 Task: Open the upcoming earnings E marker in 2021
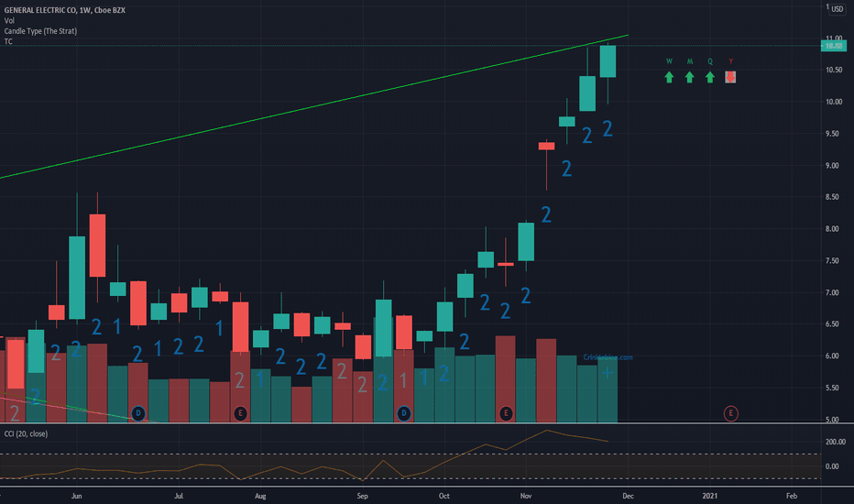tap(730, 413)
